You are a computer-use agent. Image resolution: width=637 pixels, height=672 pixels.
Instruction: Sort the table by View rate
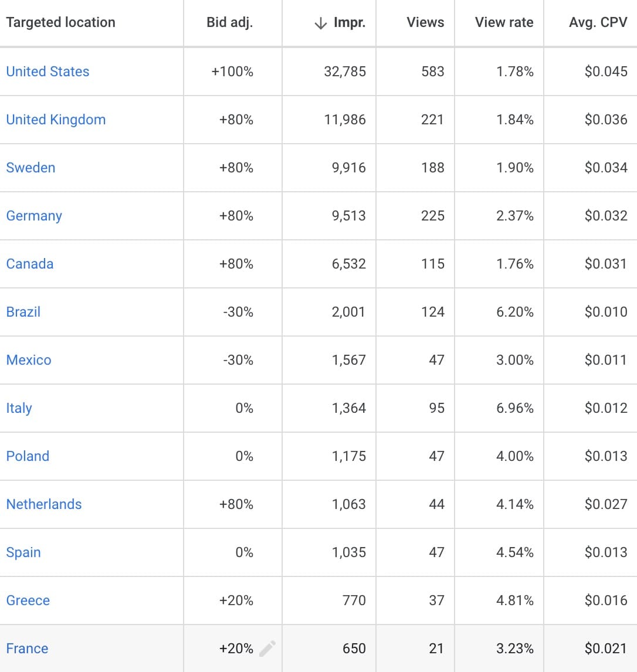[x=504, y=22]
